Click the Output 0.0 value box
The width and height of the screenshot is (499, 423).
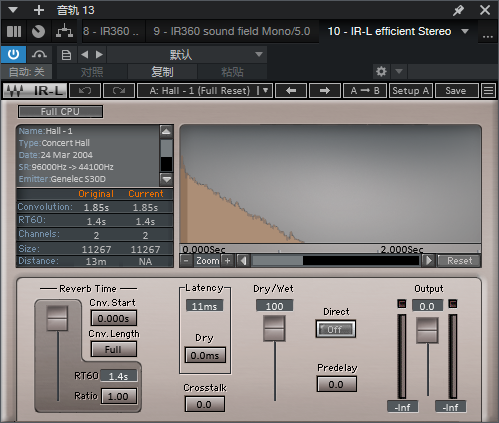point(427,306)
